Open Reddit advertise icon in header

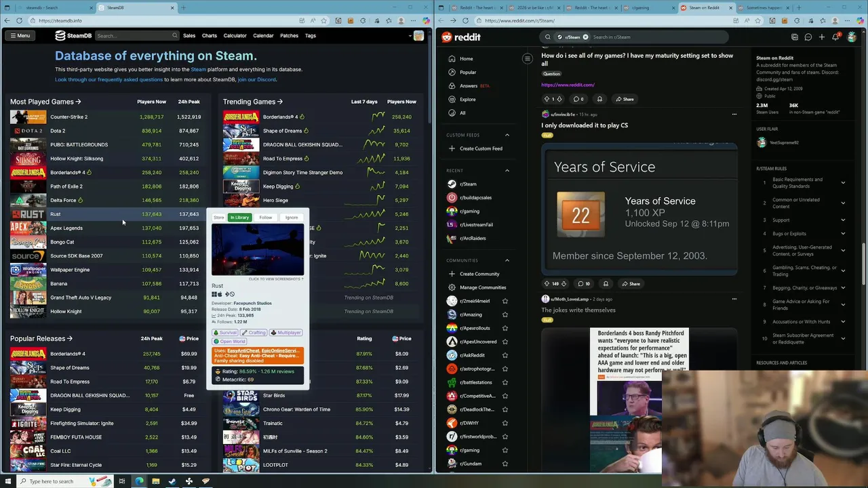point(795,37)
